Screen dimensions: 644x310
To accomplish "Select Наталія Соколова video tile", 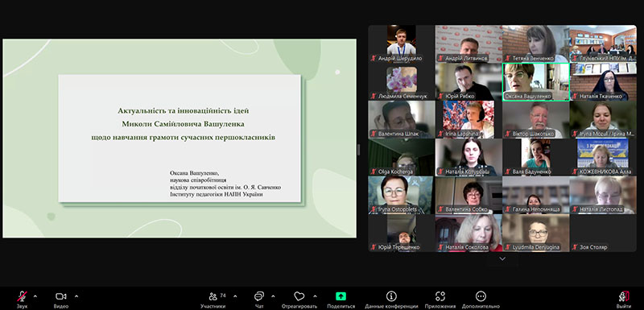I will (x=469, y=233).
